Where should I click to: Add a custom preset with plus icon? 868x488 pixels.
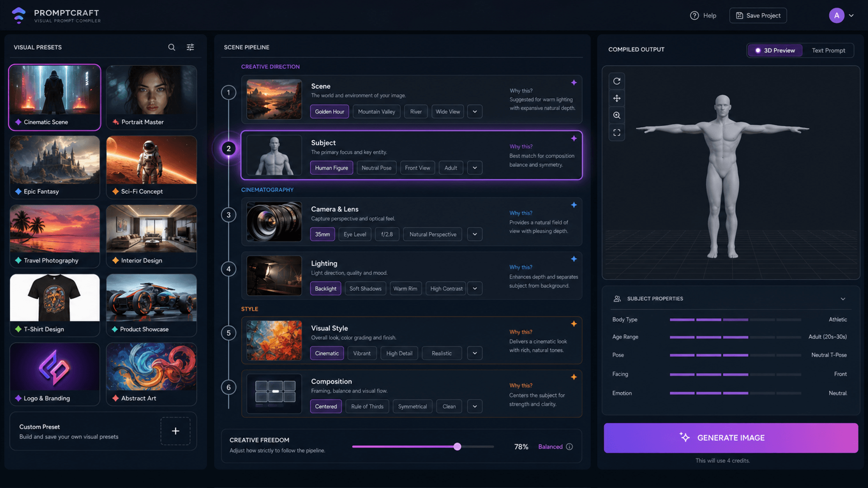pyautogui.click(x=175, y=431)
